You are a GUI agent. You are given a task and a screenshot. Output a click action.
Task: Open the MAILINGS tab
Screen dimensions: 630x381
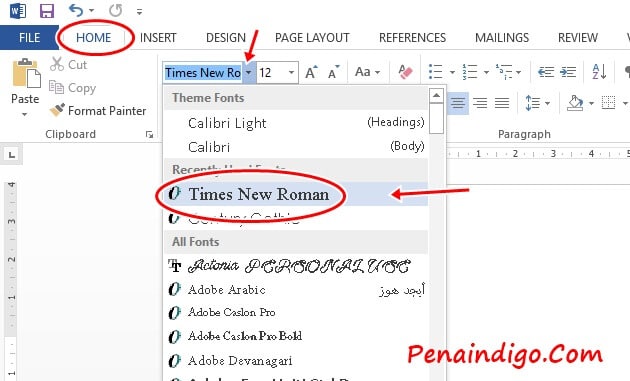click(502, 37)
